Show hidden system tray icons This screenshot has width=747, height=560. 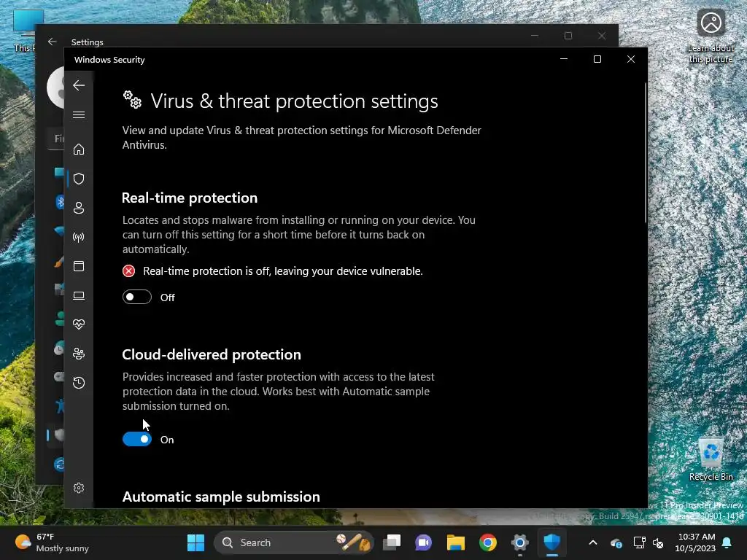click(x=592, y=542)
